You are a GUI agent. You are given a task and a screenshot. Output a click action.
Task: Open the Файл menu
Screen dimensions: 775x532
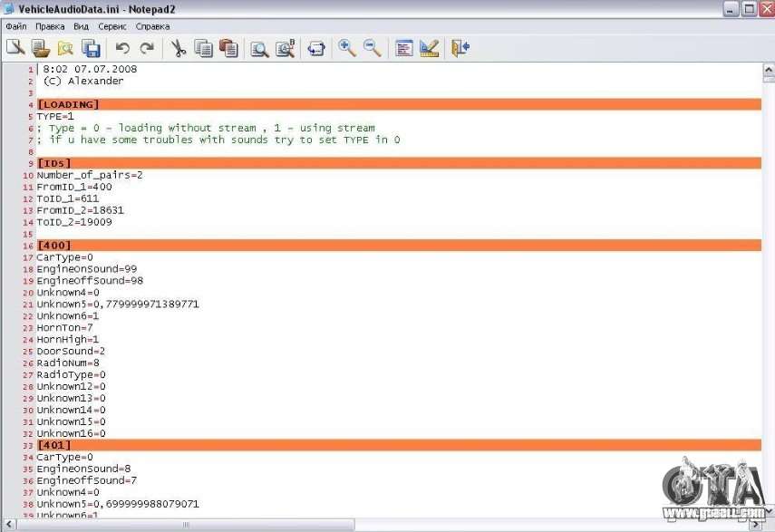pyautogui.click(x=15, y=26)
